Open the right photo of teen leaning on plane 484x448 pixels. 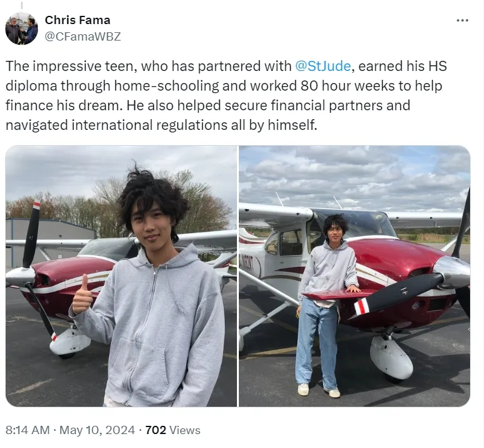coord(354,276)
